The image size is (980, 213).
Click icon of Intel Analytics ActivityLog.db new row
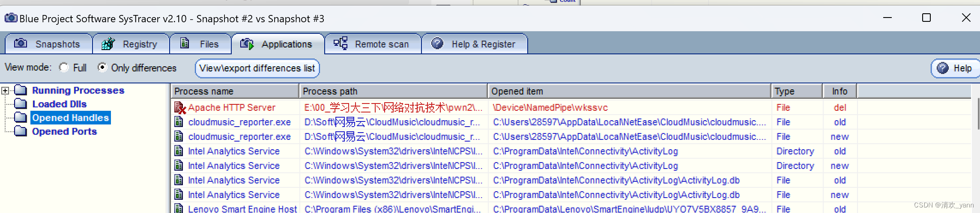click(179, 195)
